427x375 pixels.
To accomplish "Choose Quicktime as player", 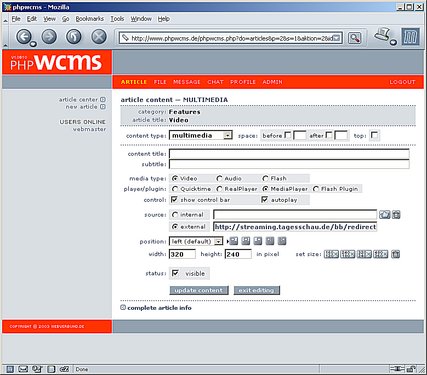I will click(x=175, y=189).
